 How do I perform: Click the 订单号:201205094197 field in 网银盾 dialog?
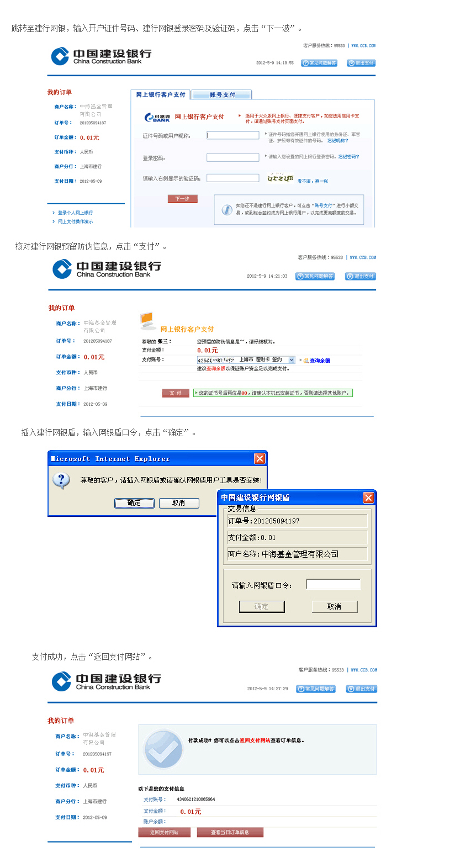(297, 521)
